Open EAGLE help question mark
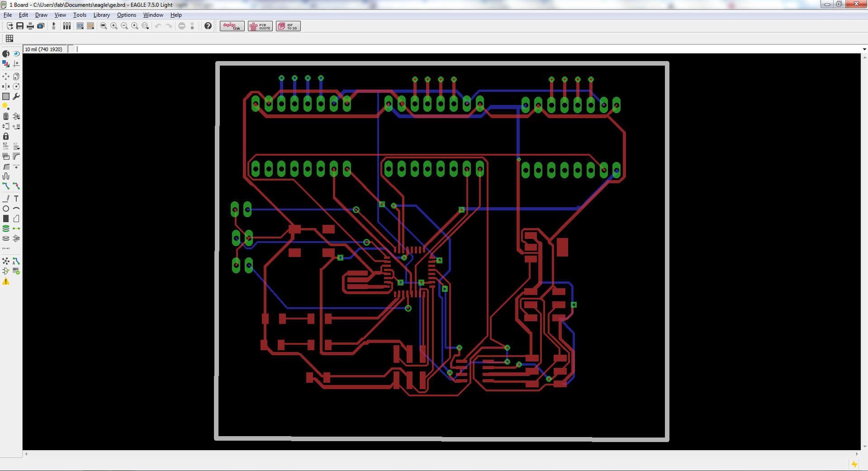Image resolution: width=868 pixels, height=471 pixels. click(208, 26)
